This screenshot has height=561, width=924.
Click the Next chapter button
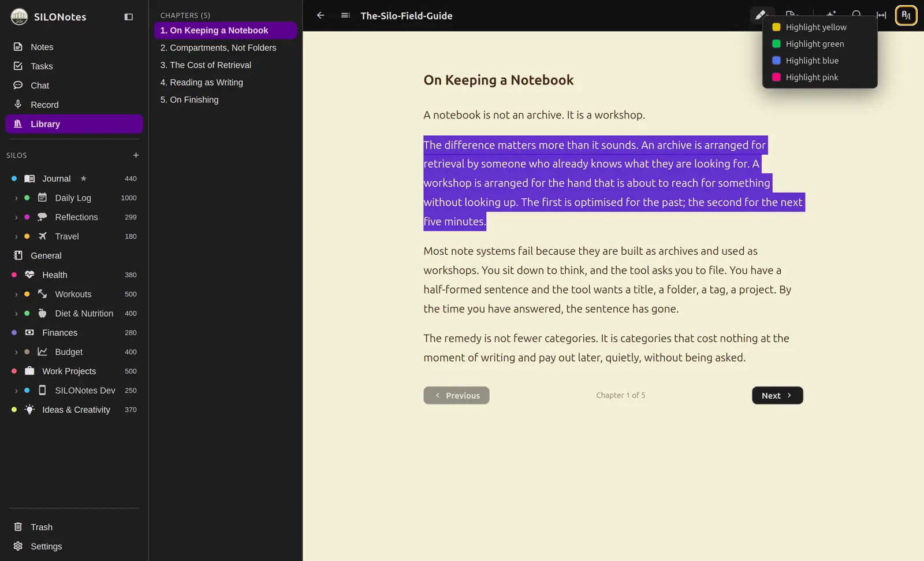pyautogui.click(x=777, y=395)
